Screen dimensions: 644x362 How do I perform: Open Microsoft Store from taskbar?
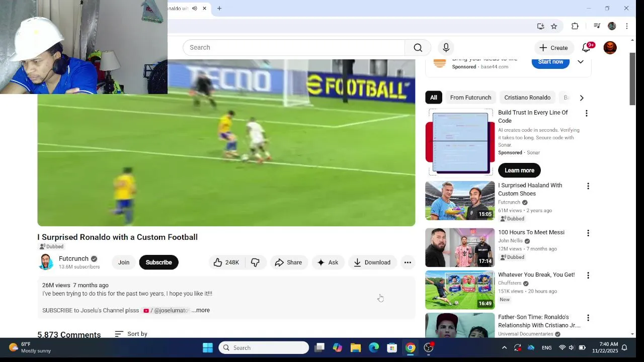pyautogui.click(x=392, y=347)
